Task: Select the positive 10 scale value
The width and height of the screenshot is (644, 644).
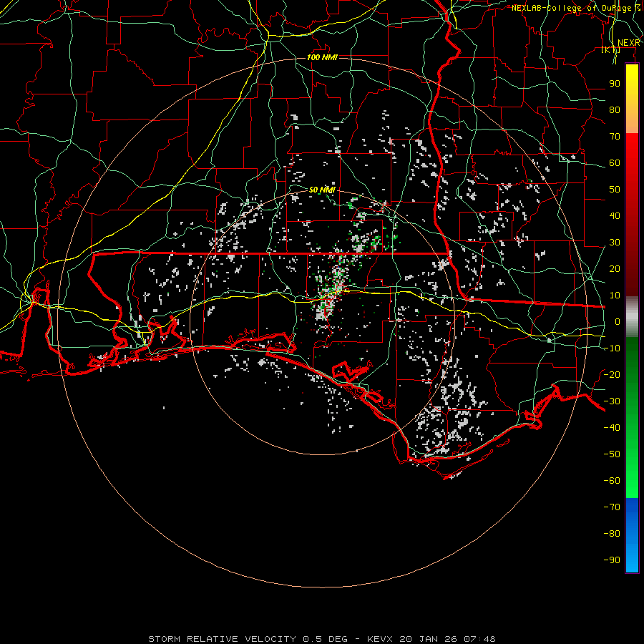Action: pos(615,296)
